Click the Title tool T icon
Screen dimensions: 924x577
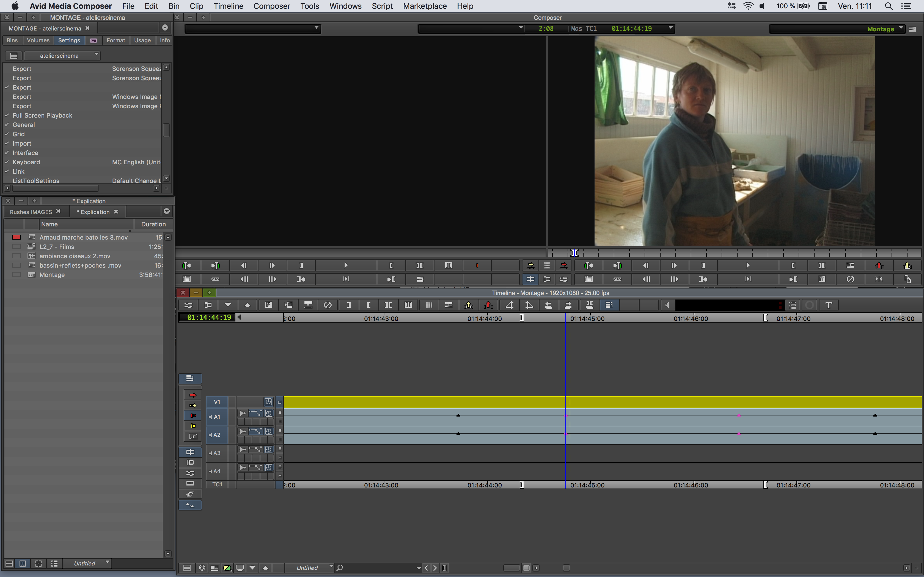pos(829,305)
